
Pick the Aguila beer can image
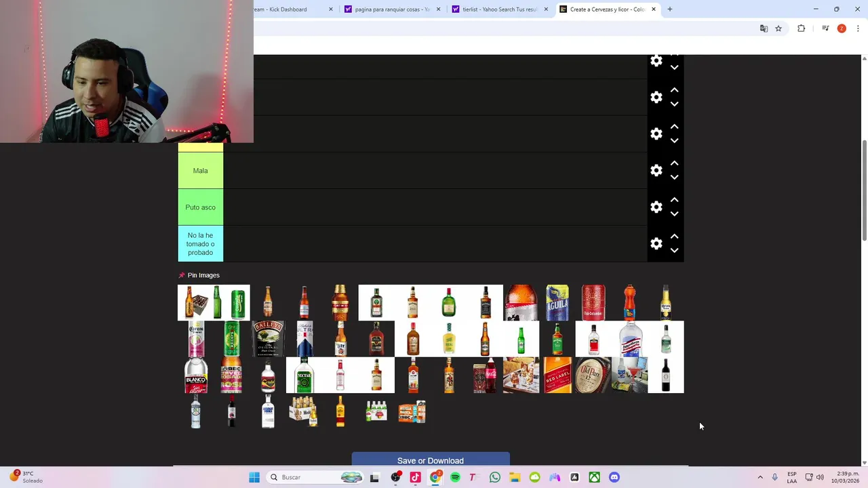click(x=557, y=302)
